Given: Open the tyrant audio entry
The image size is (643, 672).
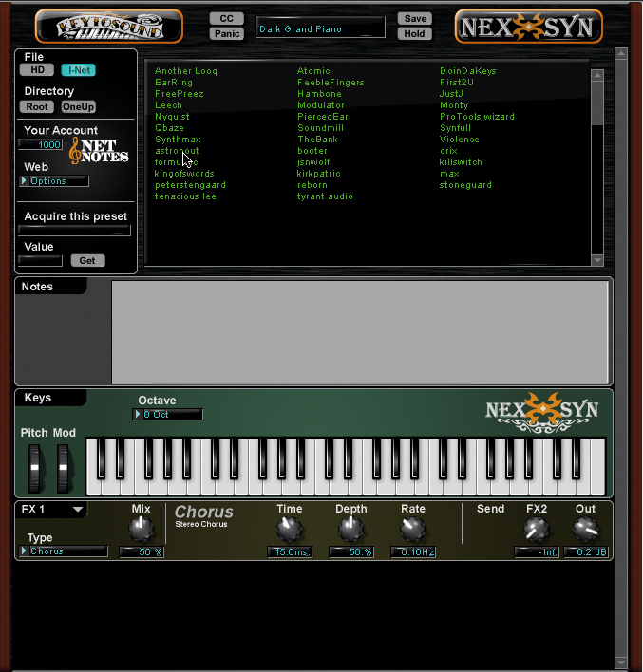Looking at the screenshot, I should (325, 196).
